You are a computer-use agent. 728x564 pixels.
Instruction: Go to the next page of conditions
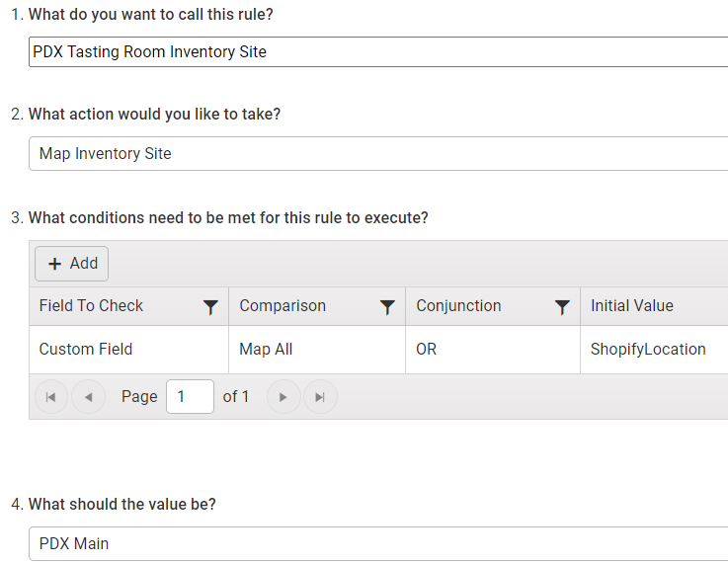(283, 397)
